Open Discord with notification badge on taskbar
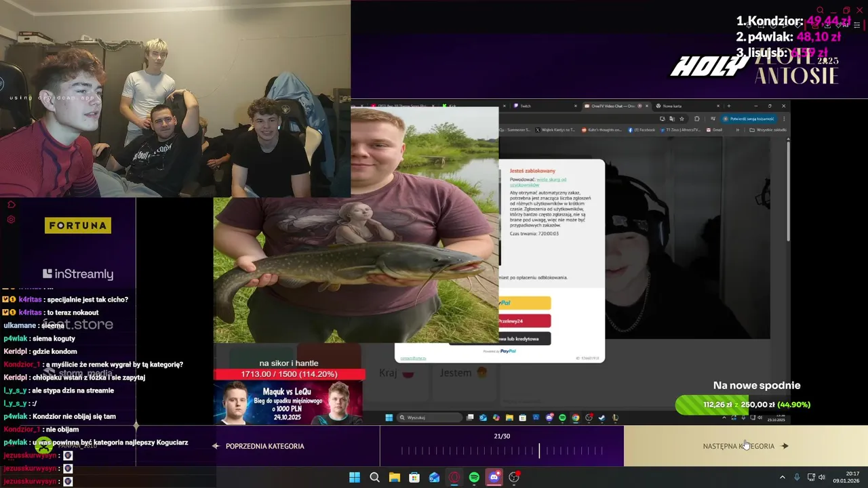This screenshot has height=488, width=868. point(494,477)
